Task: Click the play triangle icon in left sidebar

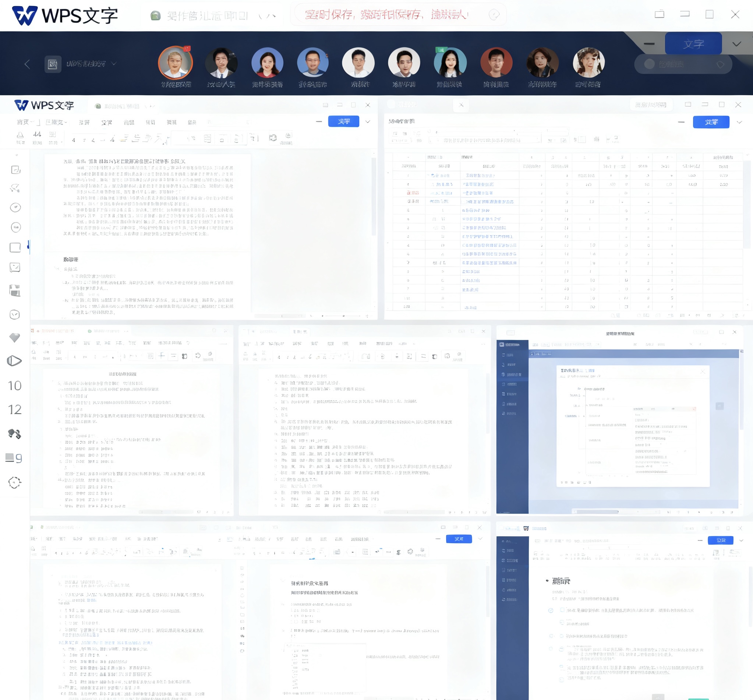Action: [14, 360]
